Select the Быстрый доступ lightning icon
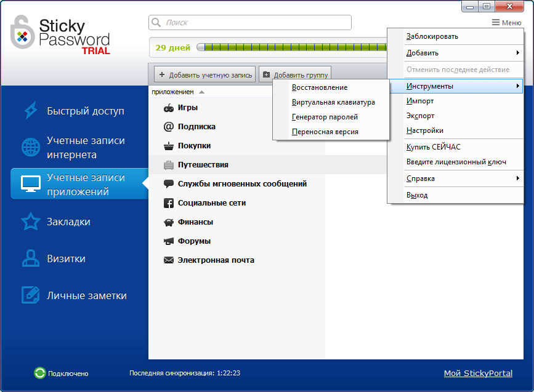Viewport: 534px width, 392px height. tap(30, 110)
